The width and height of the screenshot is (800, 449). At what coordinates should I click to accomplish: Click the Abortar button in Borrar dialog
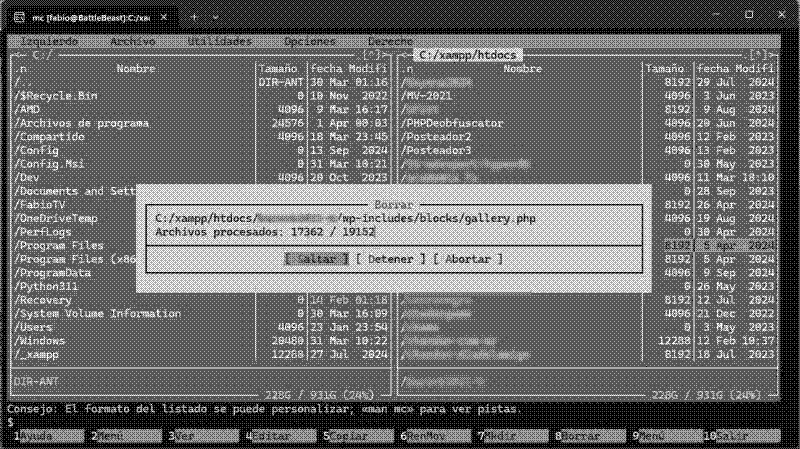[468, 259]
